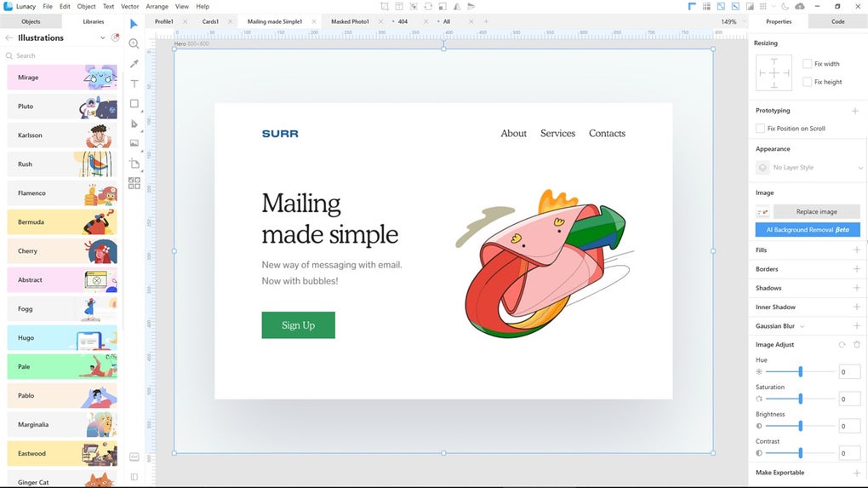Click the Sign Up button on canvas
The height and width of the screenshot is (488, 868).
click(x=299, y=325)
